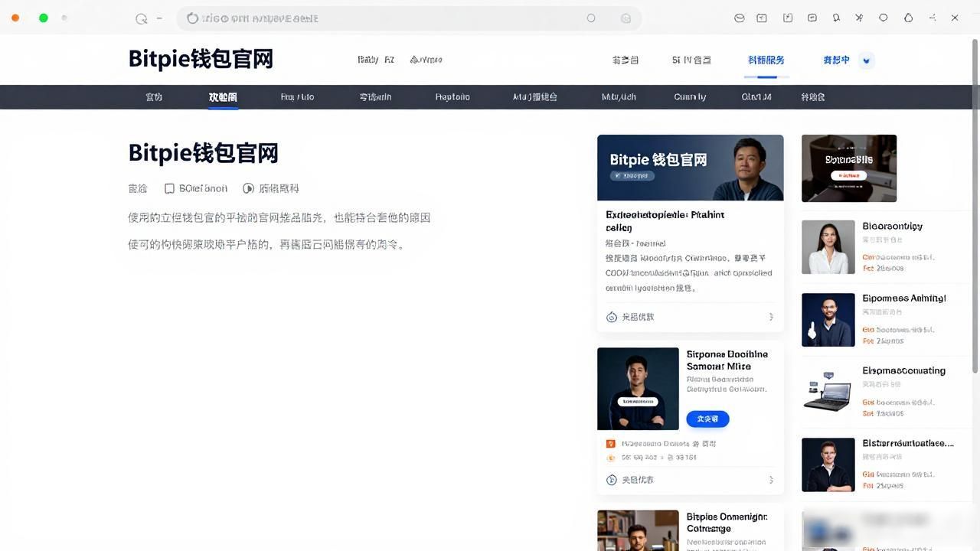Click the clock icon in the Sitponae Dooibine card footer
Screen dimensions: 980x551
click(x=612, y=480)
